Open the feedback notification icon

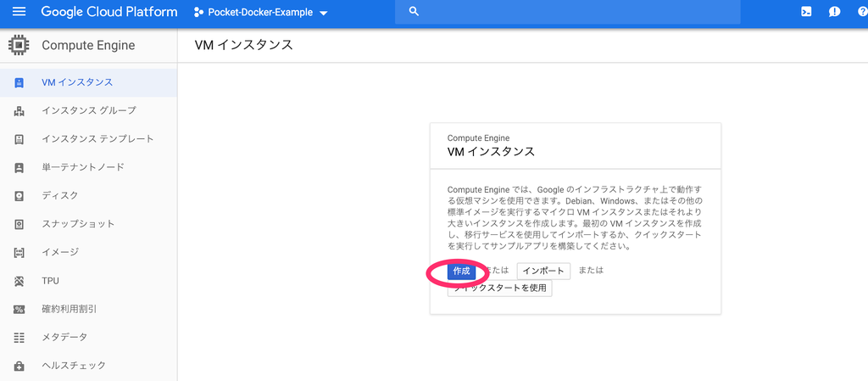point(834,12)
